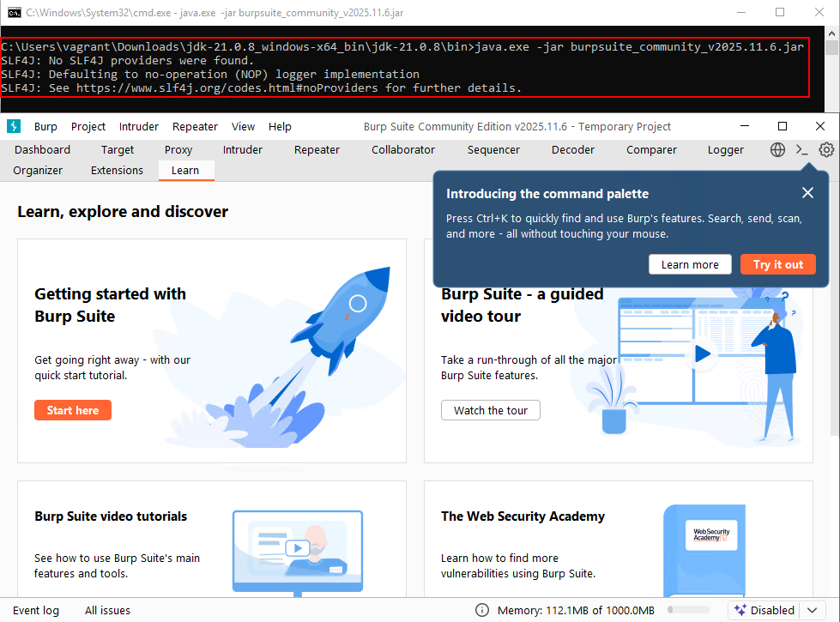
Task: Open the Help menu
Action: click(x=280, y=126)
